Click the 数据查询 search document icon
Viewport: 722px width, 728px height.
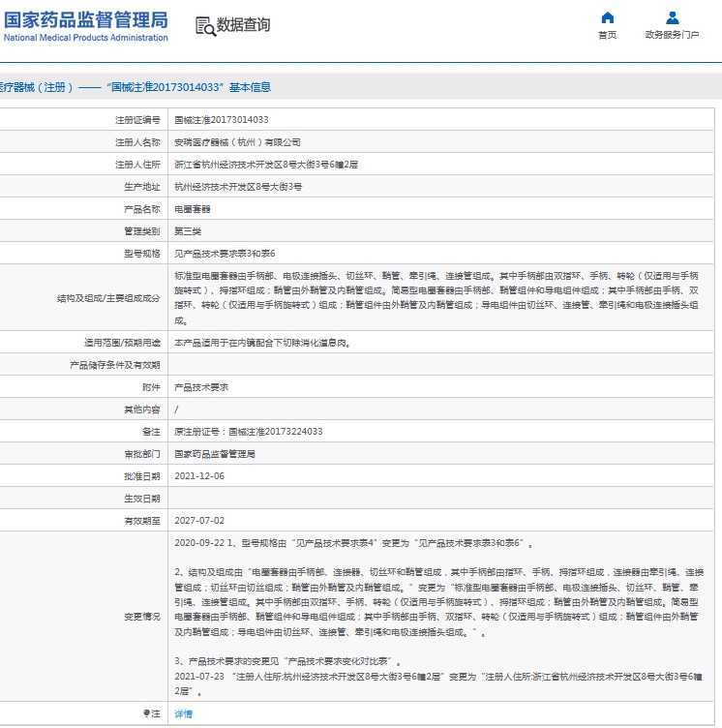click(205, 26)
